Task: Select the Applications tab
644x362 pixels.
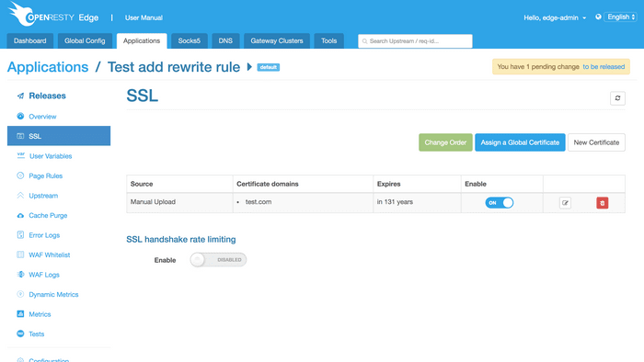Action: coord(142,41)
